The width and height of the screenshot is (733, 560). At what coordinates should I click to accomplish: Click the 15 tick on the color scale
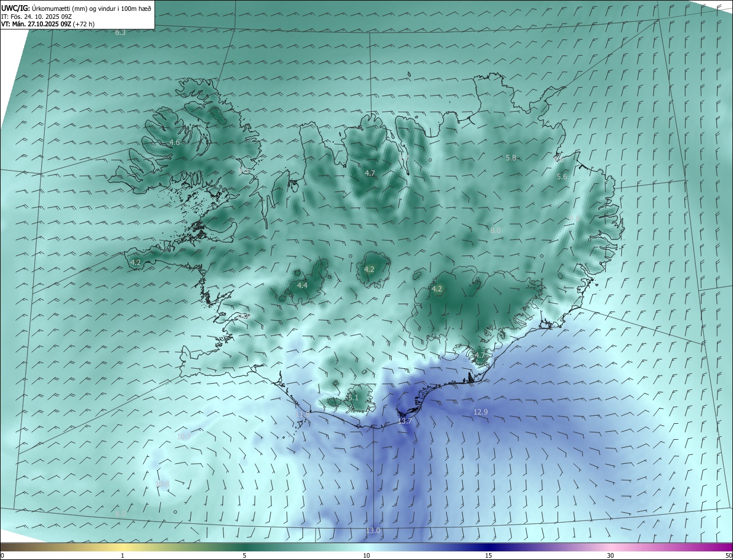click(x=488, y=555)
